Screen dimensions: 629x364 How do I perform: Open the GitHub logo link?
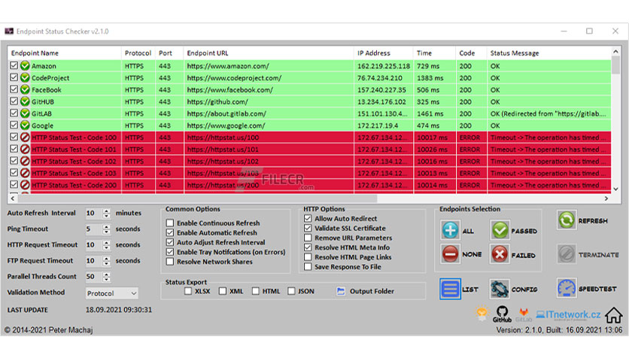(x=502, y=314)
